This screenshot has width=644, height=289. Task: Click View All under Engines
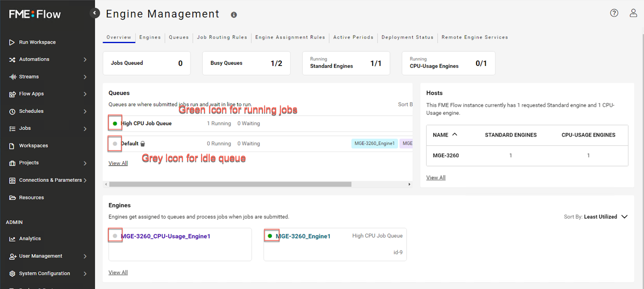pyautogui.click(x=118, y=272)
